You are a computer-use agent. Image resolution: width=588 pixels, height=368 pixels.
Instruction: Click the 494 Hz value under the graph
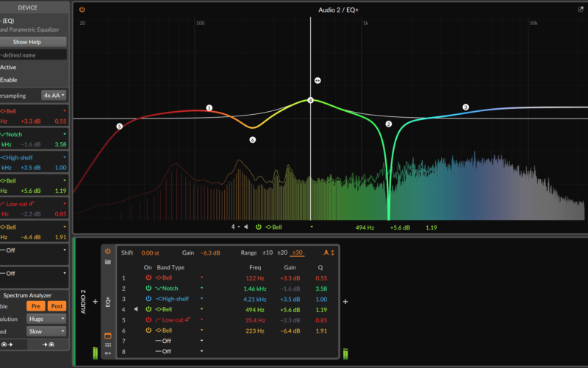click(x=365, y=227)
